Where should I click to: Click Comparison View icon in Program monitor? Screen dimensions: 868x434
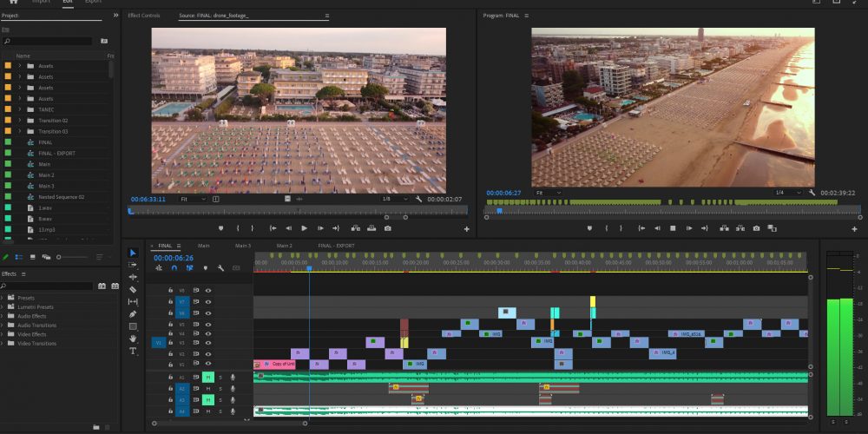pos(773,228)
